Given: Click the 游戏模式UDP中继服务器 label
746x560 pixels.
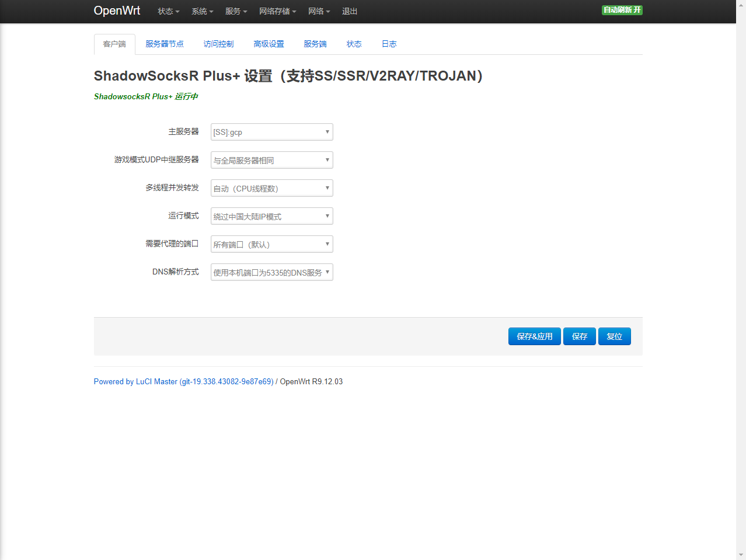Looking at the screenshot, I should coord(156,159).
